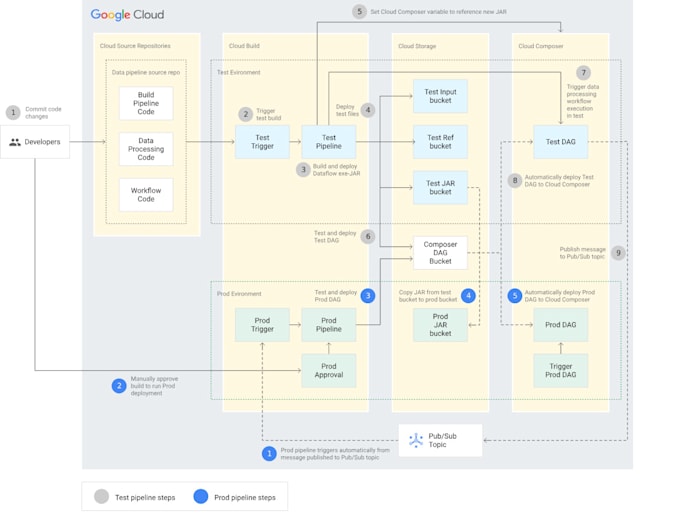Click "Prod pipeline triggers automatically" caption text
The width and height of the screenshot is (680, 514).
335,454
